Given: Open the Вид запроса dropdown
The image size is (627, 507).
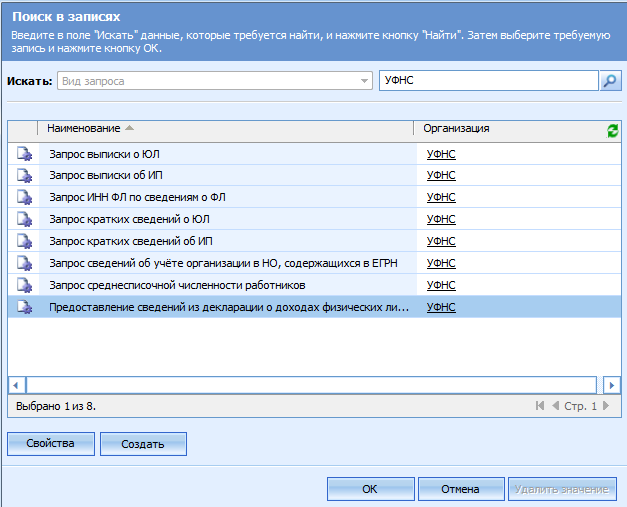Looking at the screenshot, I should point(364,81).
